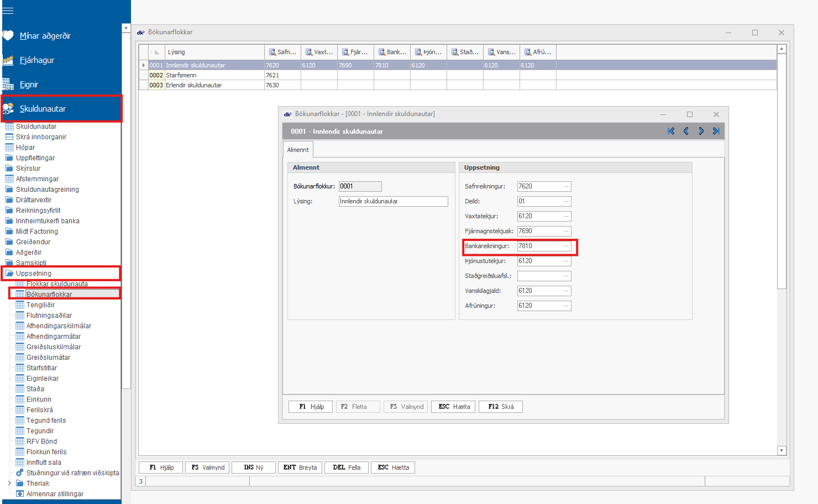The image size is (818, 504).
Task: Open lookup for Staðgreiðsluafsl. field
Action: click(566, 276)
